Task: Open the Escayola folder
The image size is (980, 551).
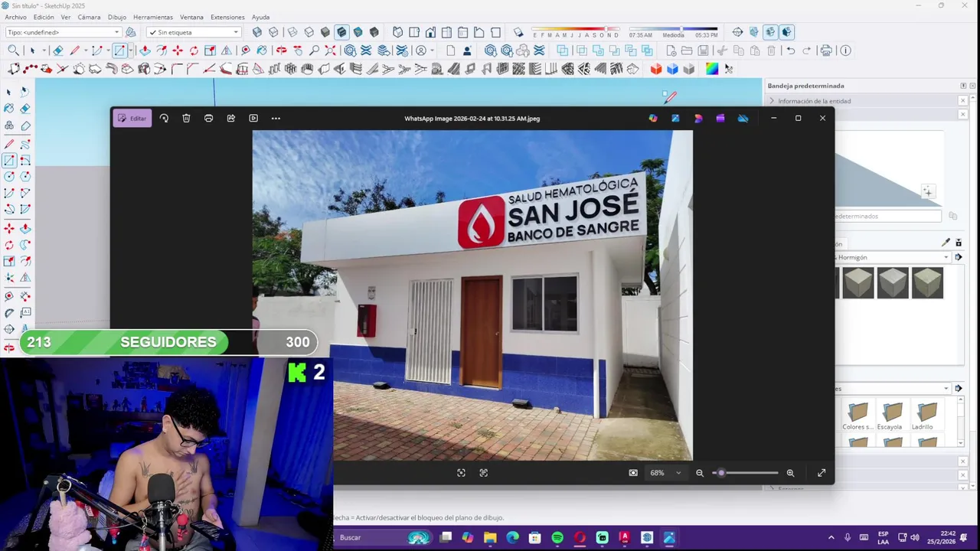Action: coord(890,416)
